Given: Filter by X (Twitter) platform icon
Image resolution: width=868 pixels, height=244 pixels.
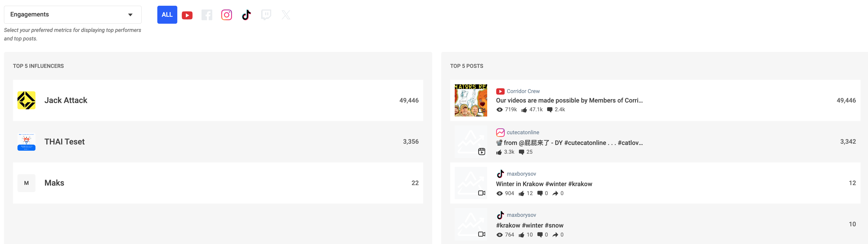Looking at the screenshot, I should click(x=286, y=15).
